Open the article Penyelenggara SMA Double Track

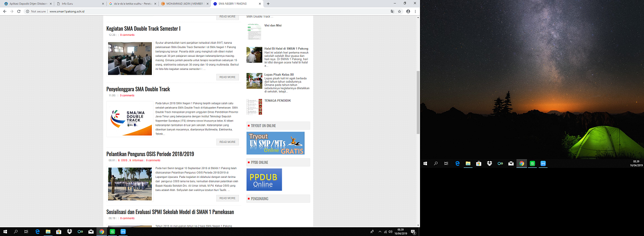pyautogui.click(x=138, y=89)
